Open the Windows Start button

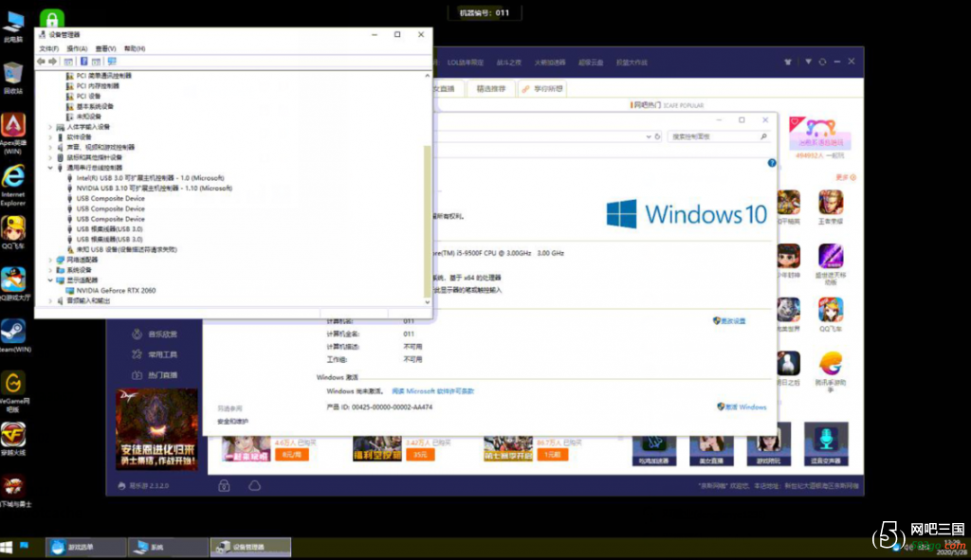coord(7,547)
